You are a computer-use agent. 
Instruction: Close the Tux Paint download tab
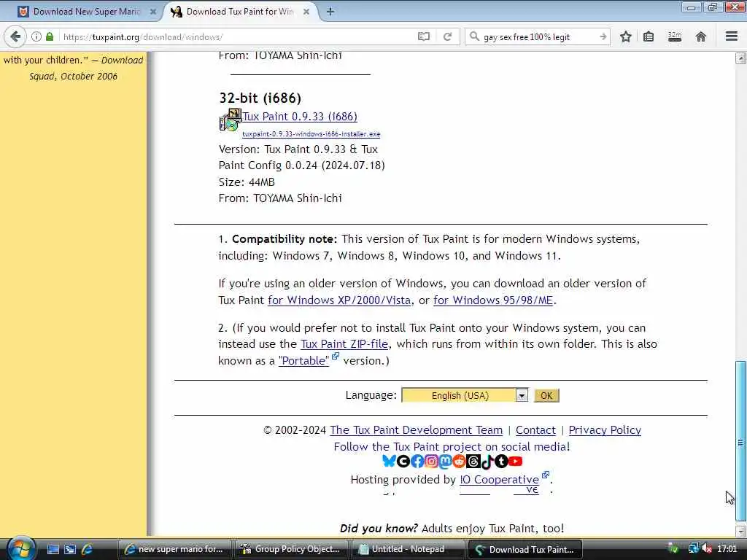(306, 12)
